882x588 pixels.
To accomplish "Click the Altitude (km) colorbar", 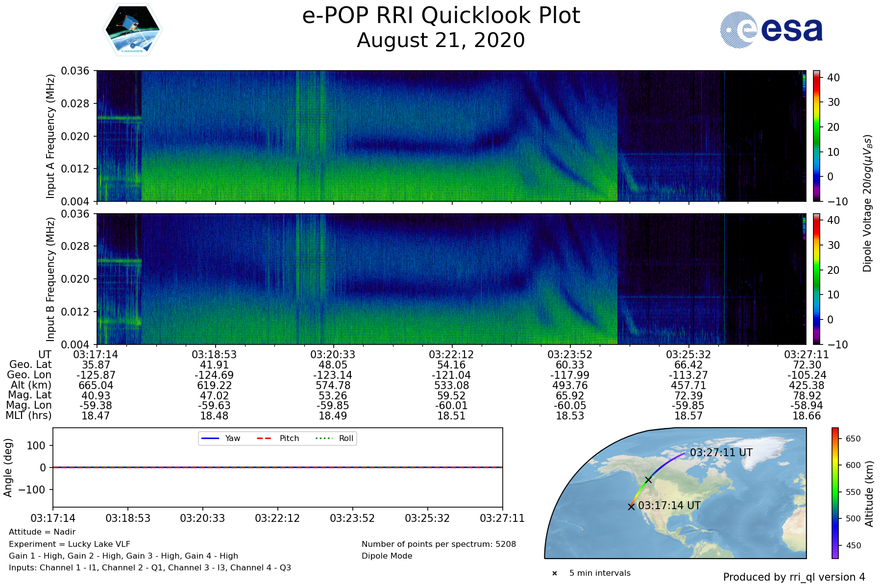I will pyautogui.click(x=835, y=493).
